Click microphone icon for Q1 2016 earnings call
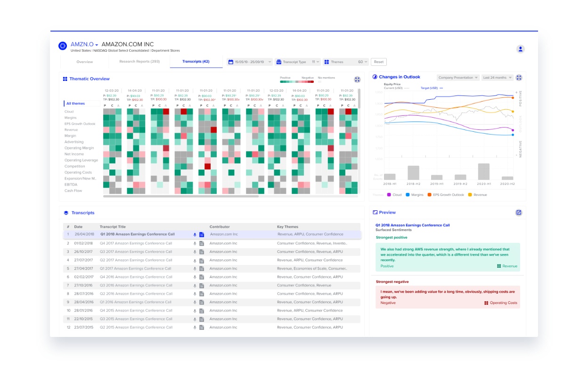This screenshot has height=368, width=588. (x=195, y=302)
